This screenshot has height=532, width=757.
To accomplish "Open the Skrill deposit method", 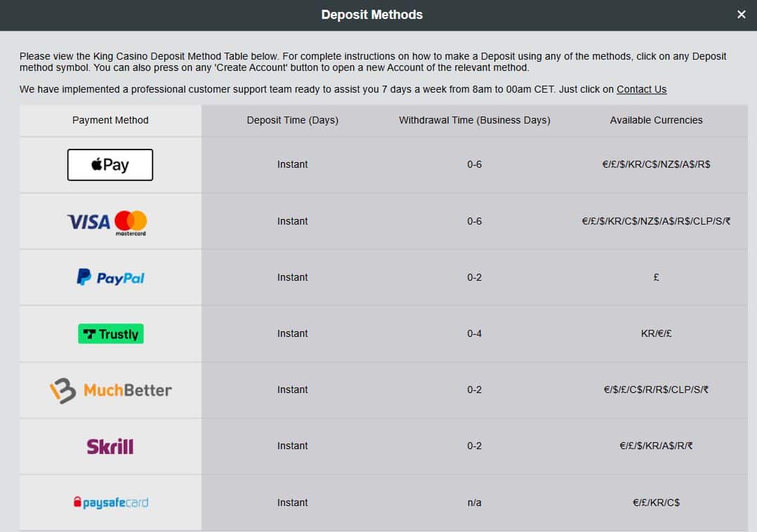I will 110,446.
